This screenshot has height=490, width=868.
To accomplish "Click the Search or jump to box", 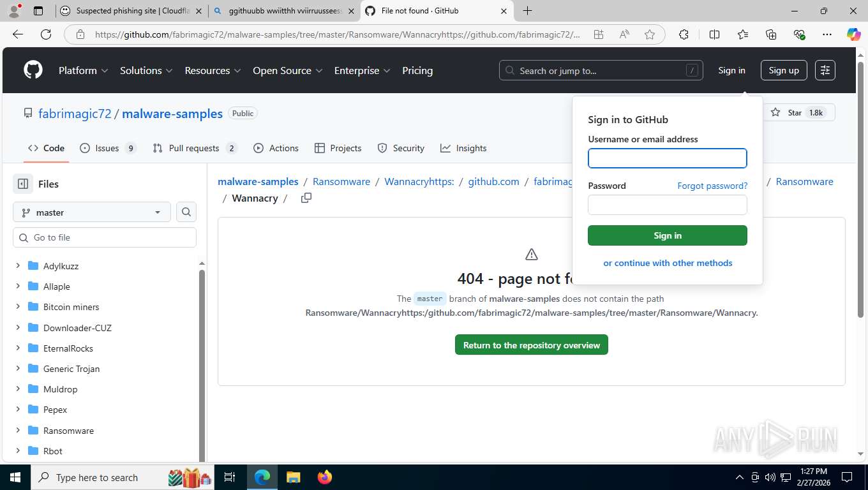I will tap(601, 70).
